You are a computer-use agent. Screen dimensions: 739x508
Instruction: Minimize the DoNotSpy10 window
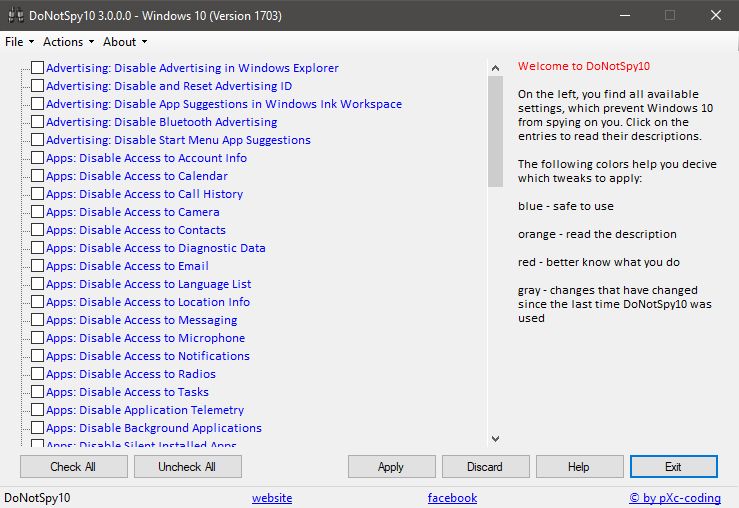tap(625, 15)
